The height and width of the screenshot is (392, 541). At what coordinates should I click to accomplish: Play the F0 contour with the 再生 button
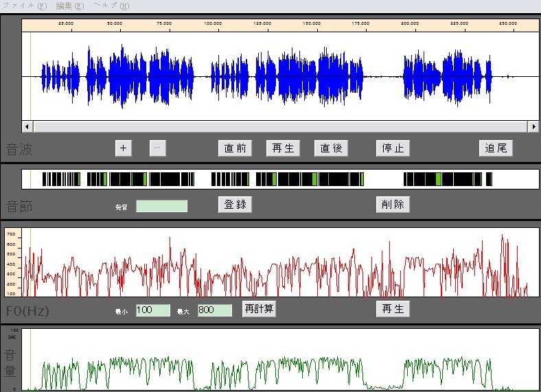393,308
